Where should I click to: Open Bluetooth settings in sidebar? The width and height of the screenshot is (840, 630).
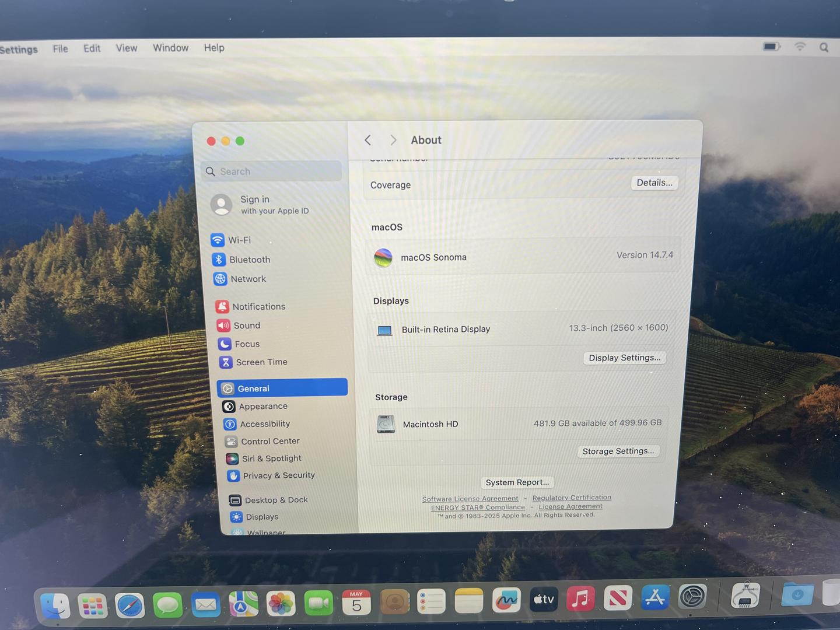click(x=242, y=260)
